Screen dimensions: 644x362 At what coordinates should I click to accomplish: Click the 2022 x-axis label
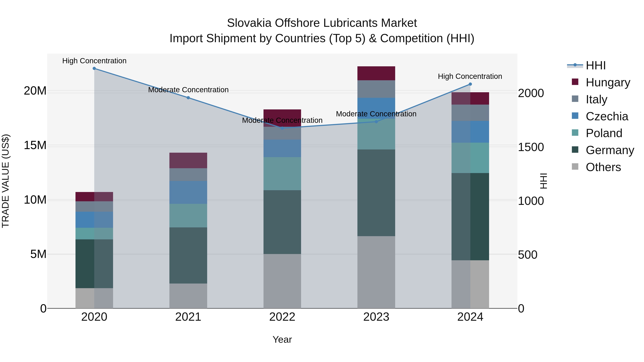(282, 317)
